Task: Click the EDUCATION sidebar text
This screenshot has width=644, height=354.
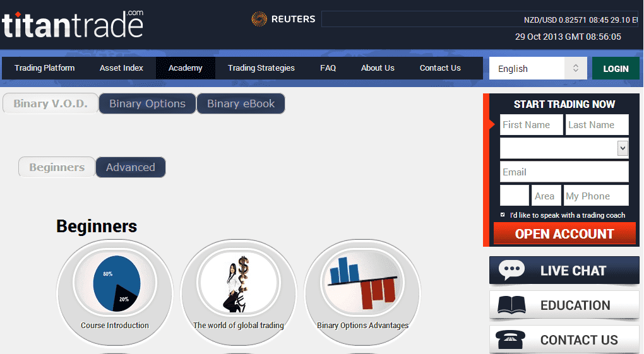Action: pyautogui.click(x=575, y=305)
